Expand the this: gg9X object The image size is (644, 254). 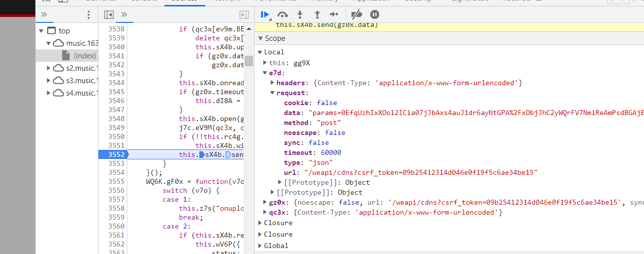[x=265, y=63]
